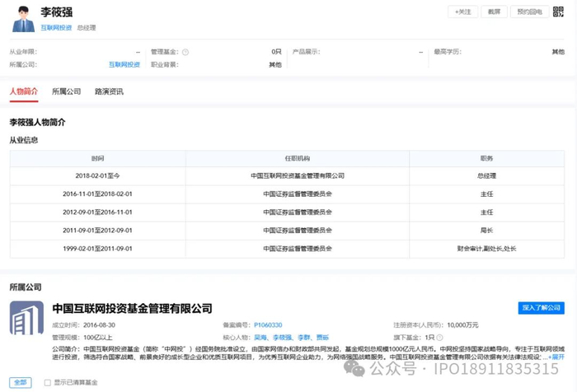Expand company description with 展开
This screenshot has width=577, height=392.
tap(557, 357)
